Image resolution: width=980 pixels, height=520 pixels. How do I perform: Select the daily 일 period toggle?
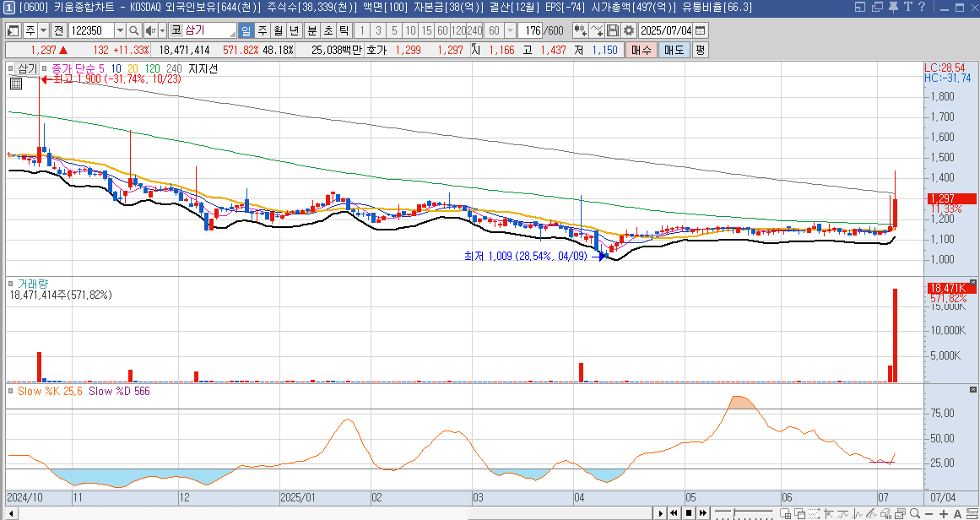click(246, 30)
